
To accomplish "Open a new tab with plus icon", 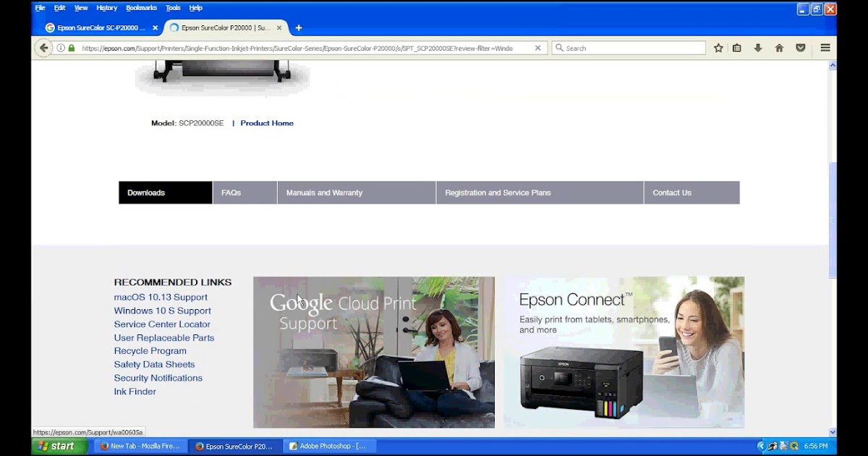I will point(299,28).
